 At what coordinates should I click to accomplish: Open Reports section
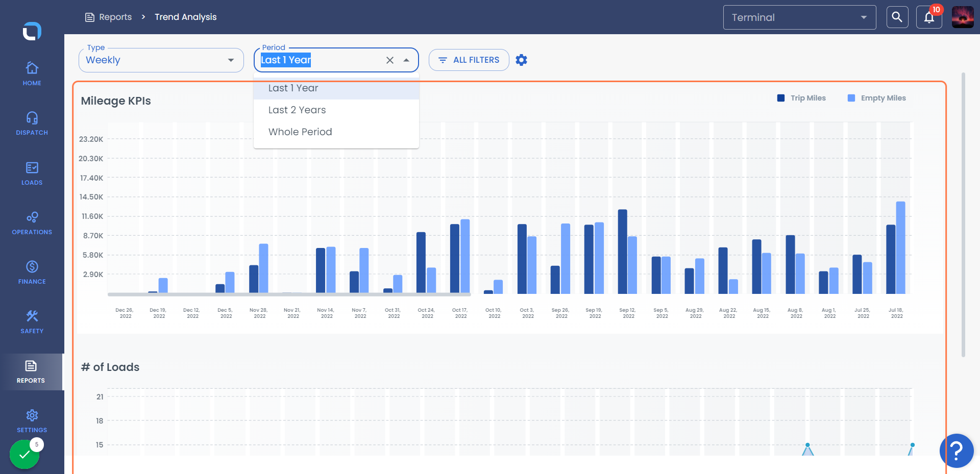(x=31, y=372)
